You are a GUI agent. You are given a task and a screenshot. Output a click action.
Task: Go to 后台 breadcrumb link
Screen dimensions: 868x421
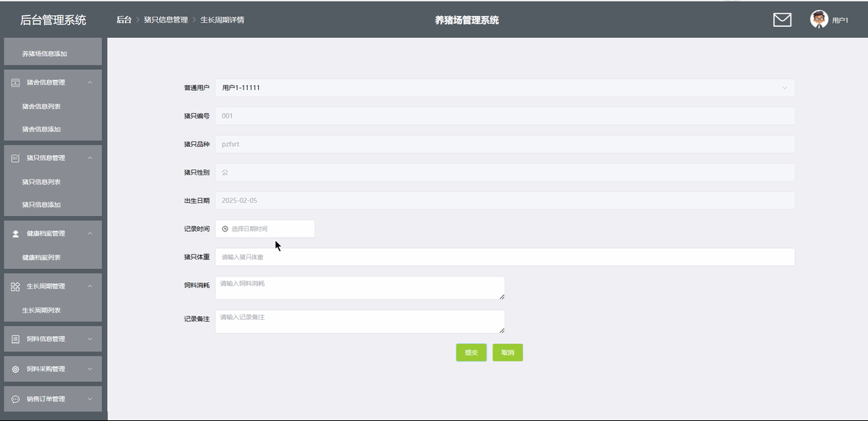pos(124,20)
